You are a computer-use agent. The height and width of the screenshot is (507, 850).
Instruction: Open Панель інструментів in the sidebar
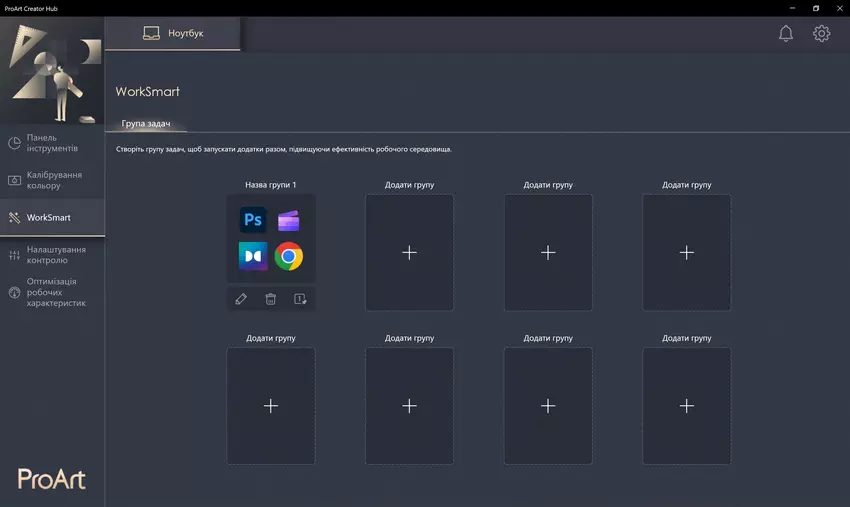click(x=52, y=143)
